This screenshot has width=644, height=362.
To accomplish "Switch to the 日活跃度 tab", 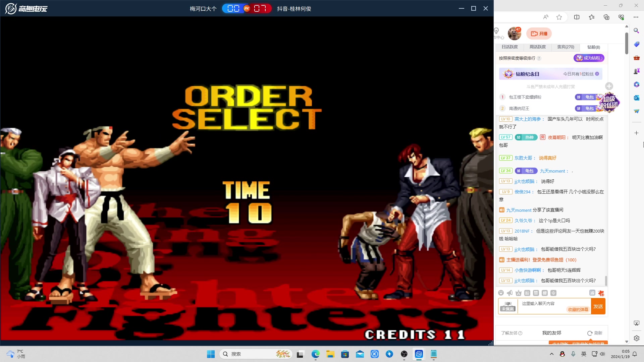I will (510, 47).
